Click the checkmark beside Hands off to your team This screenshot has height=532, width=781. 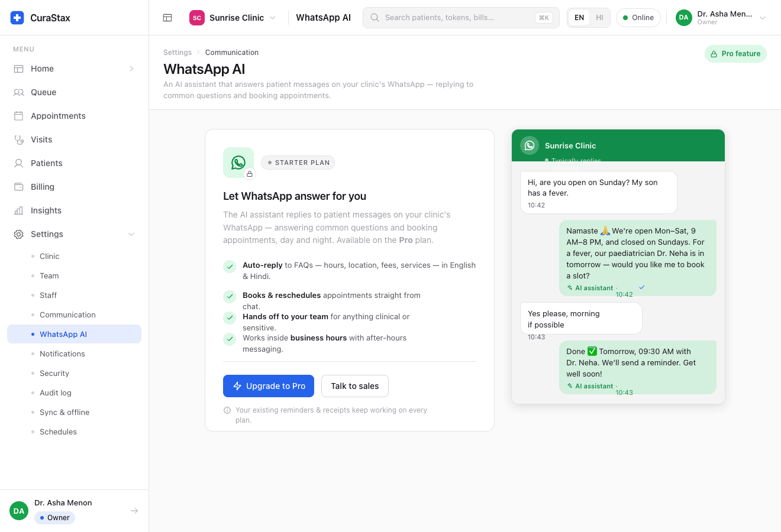[x=230, y=318]
